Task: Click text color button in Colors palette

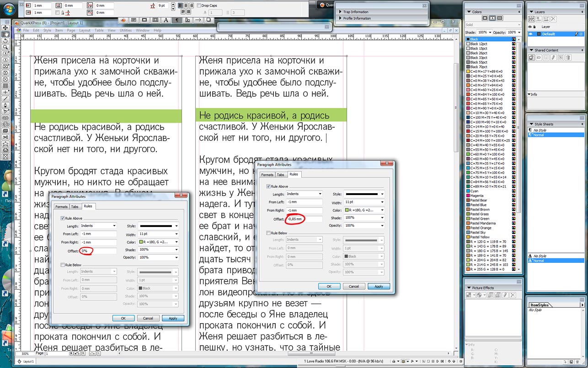Action: 492,18
